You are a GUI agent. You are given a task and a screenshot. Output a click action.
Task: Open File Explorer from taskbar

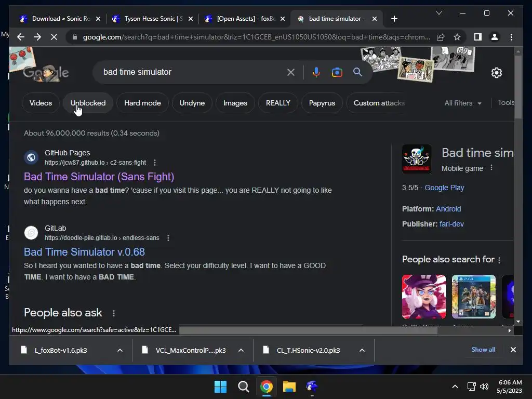289,387
